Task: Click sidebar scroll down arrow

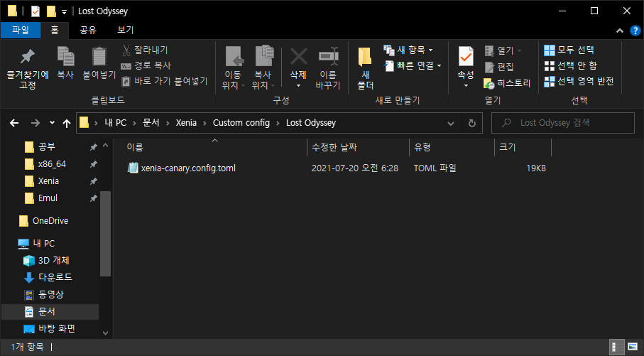Action: (x=105, y=333)
